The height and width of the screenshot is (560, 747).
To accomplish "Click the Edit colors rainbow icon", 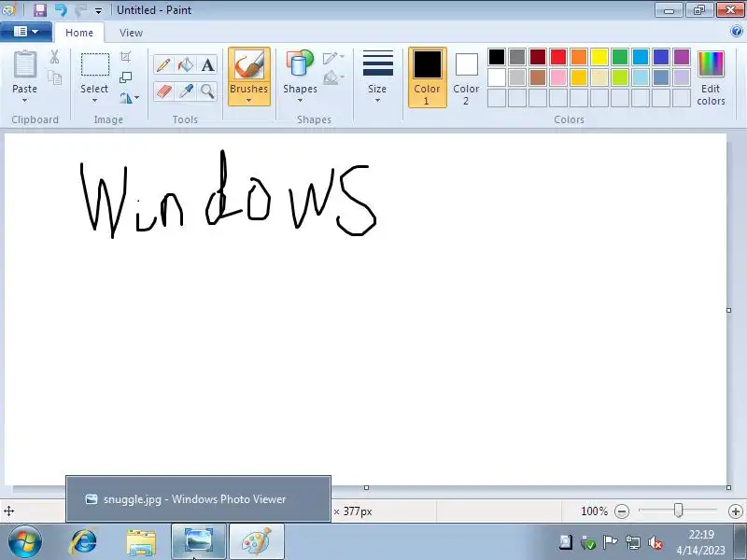I will [711, 64].
